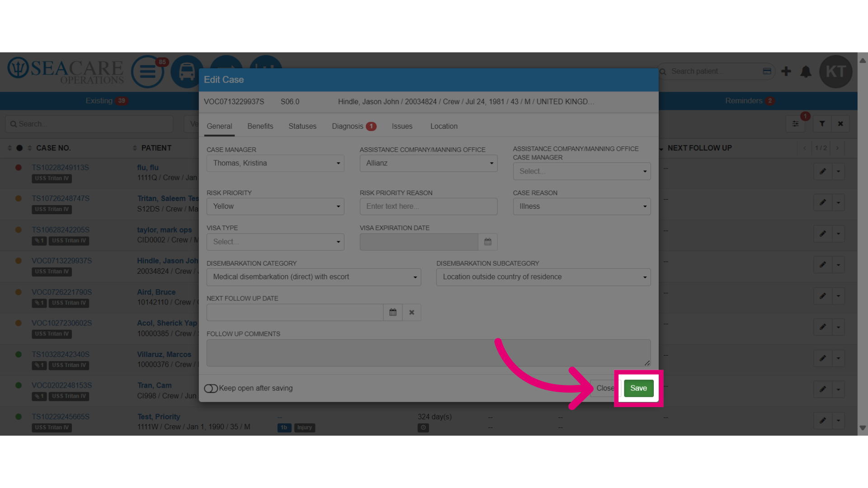This screenshot has height=488, width=868.
Task: Open patient link Tran, Cam
Action: [154, 385]
